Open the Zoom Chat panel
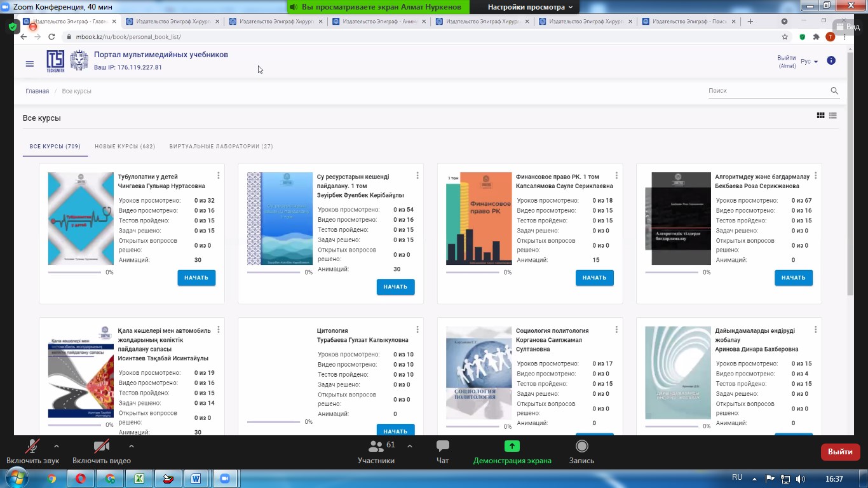Viewport: 868px width, 488px height. coord(442,451)
